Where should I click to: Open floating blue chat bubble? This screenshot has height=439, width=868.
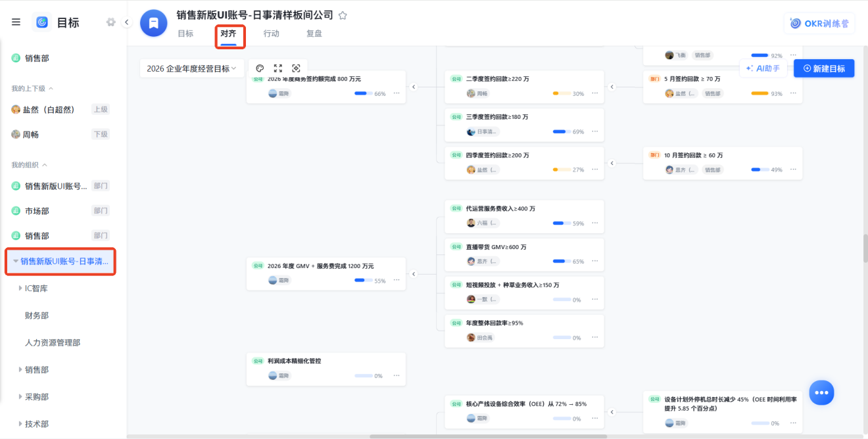[821, 392]
